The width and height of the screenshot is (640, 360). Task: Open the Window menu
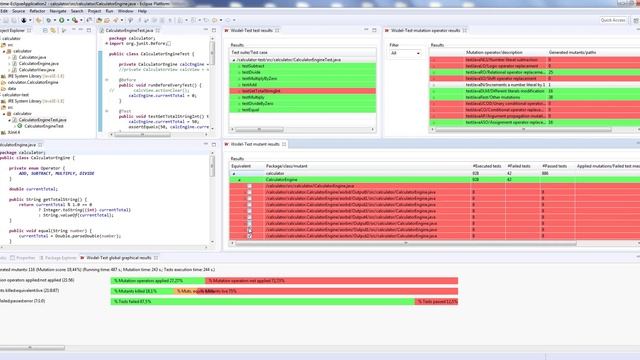pyautogui.click(x=125, y=11)
